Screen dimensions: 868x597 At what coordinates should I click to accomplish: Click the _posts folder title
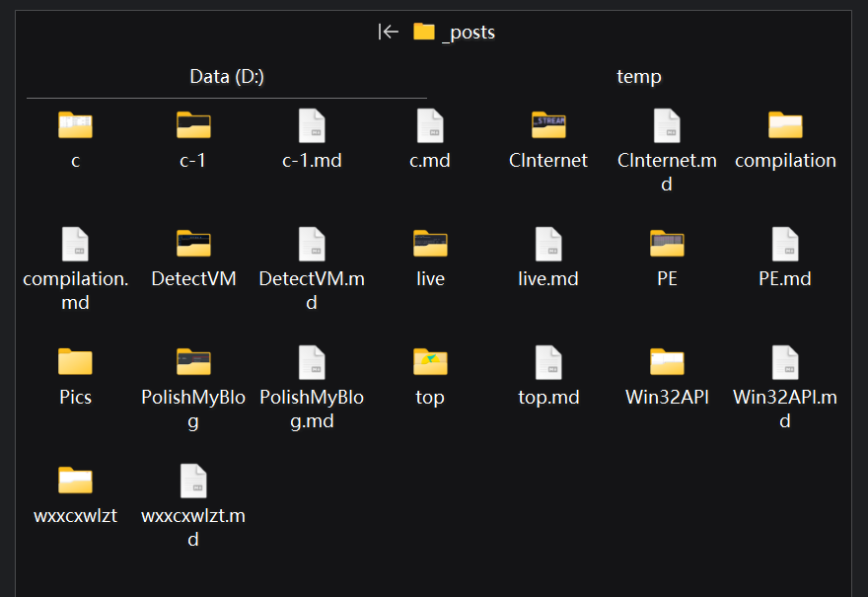coord(468,33)
